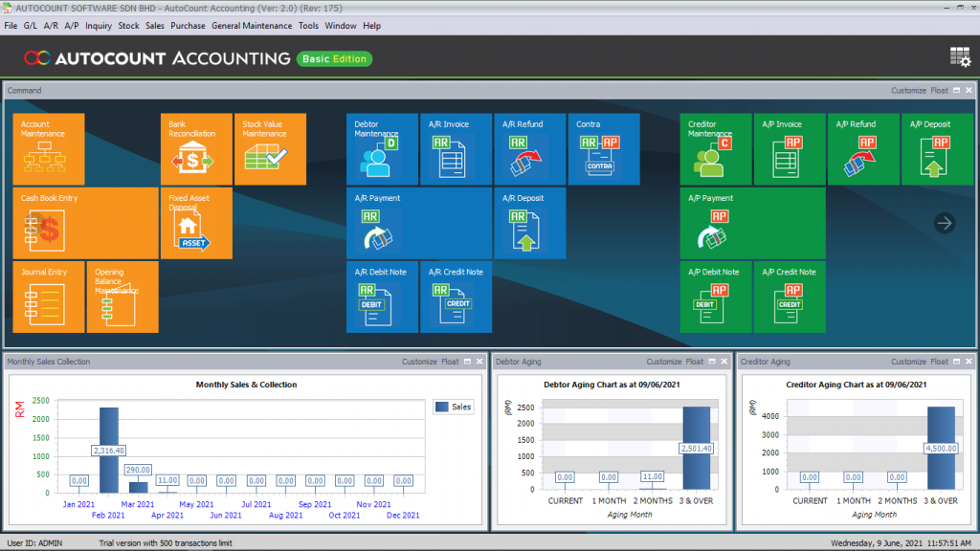Open A/P Refund tile
Screen dimensions: 980x551
click(864, 148)
